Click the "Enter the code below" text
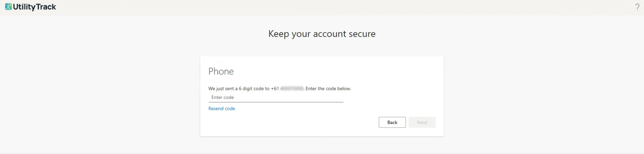644x154 pixels. (328, 88)
